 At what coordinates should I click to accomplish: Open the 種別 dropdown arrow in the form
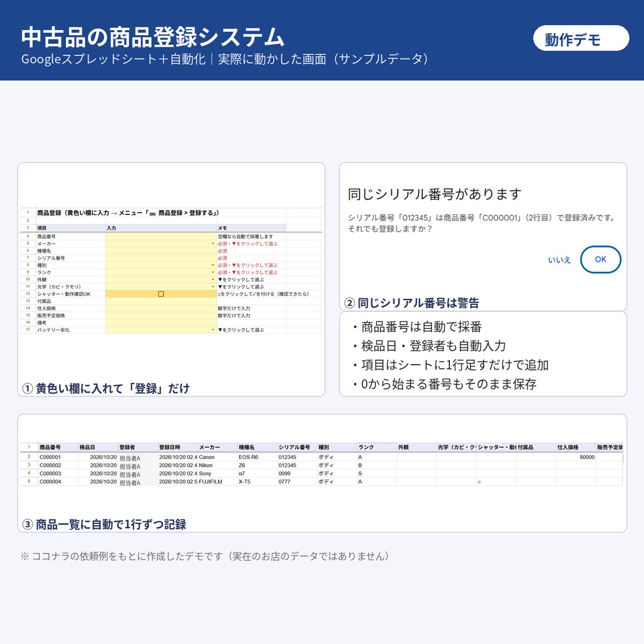pyautogui.click(x=213, y=266)
